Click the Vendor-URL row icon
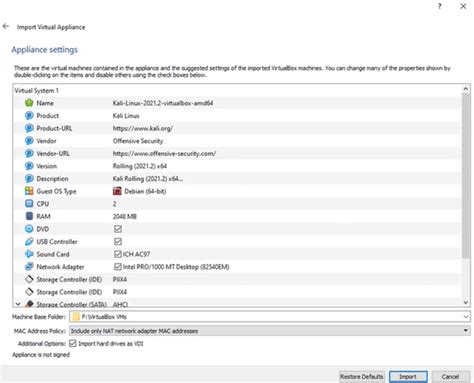 coord(29,153)
